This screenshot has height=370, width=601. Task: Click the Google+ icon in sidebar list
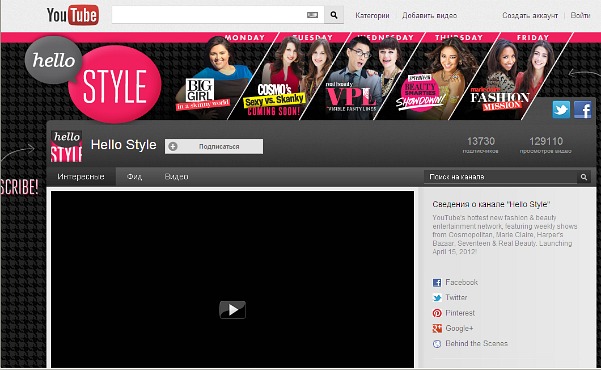coord(437,328)
